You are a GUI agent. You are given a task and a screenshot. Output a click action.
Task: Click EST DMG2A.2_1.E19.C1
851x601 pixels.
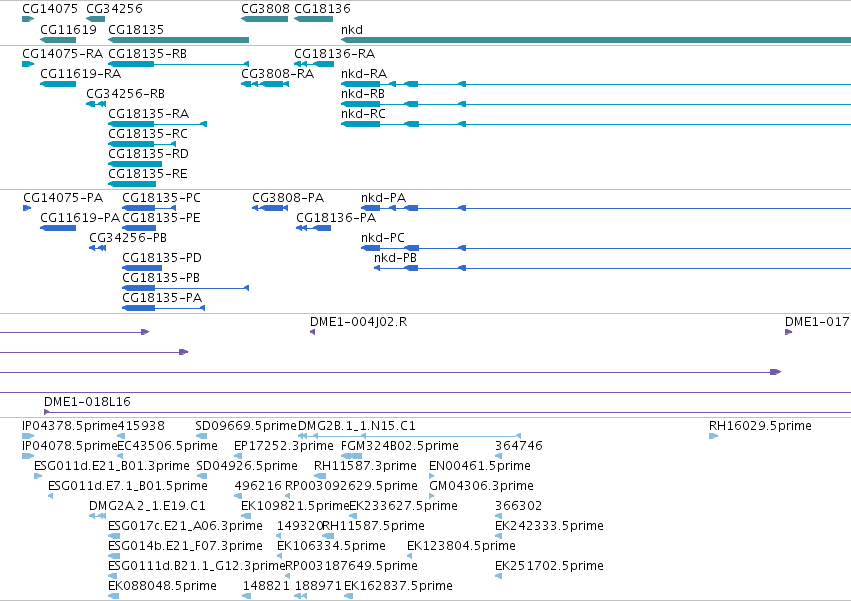pyautogui.click(x=148, y=507)
